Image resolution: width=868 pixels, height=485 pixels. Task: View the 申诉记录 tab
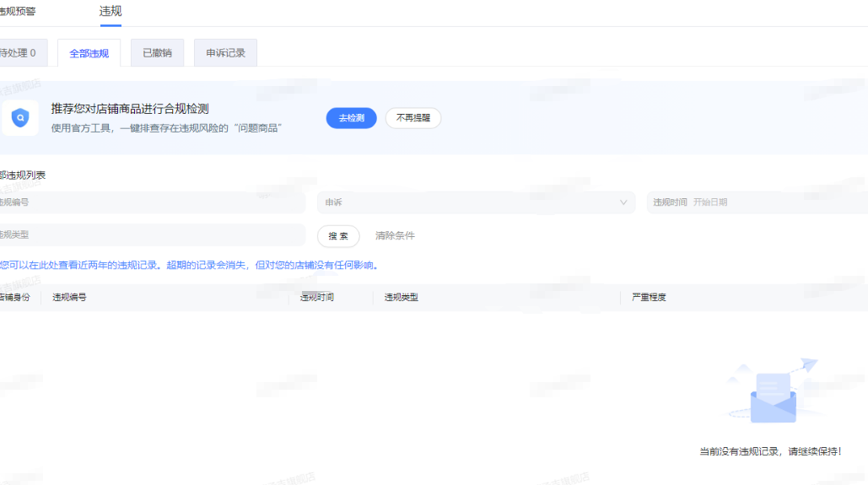click(x=225, y=53)
